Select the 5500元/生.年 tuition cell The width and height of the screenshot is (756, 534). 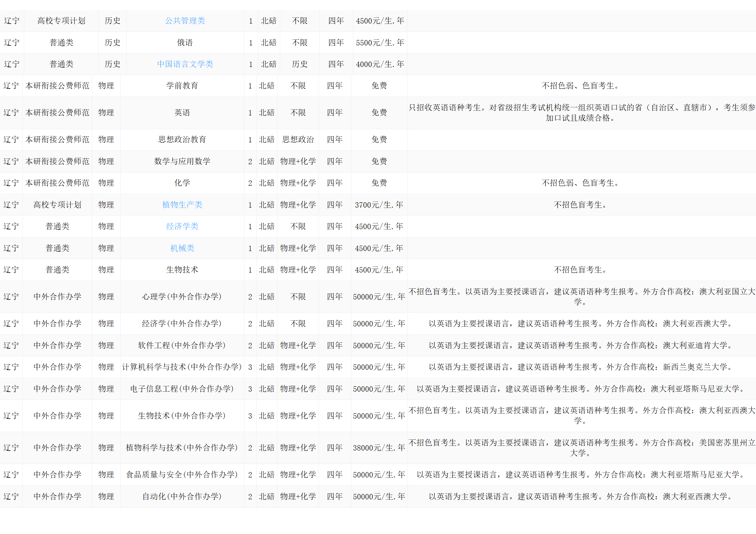[x=380, y=42]
